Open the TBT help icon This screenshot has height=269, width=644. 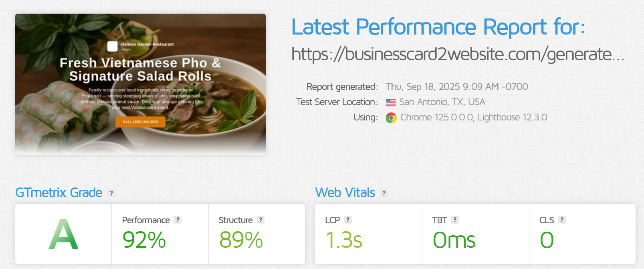(x=455, y=220)
